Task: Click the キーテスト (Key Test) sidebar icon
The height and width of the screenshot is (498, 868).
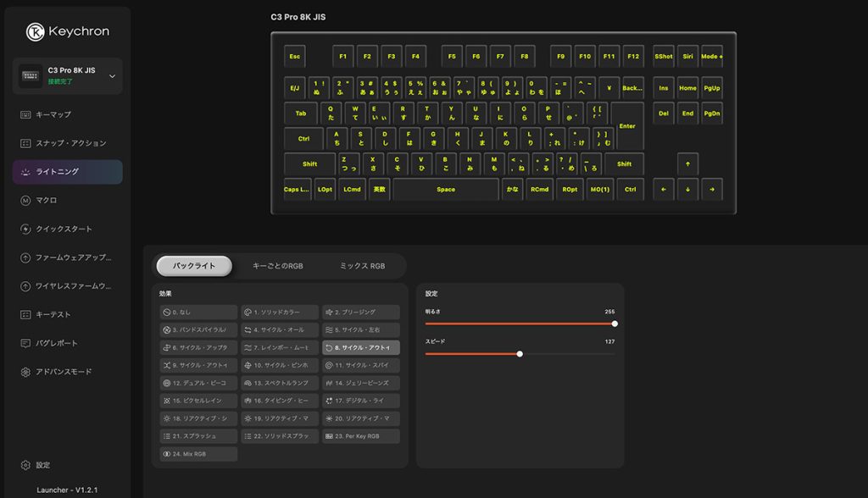Action: click(x=25, y=314)
